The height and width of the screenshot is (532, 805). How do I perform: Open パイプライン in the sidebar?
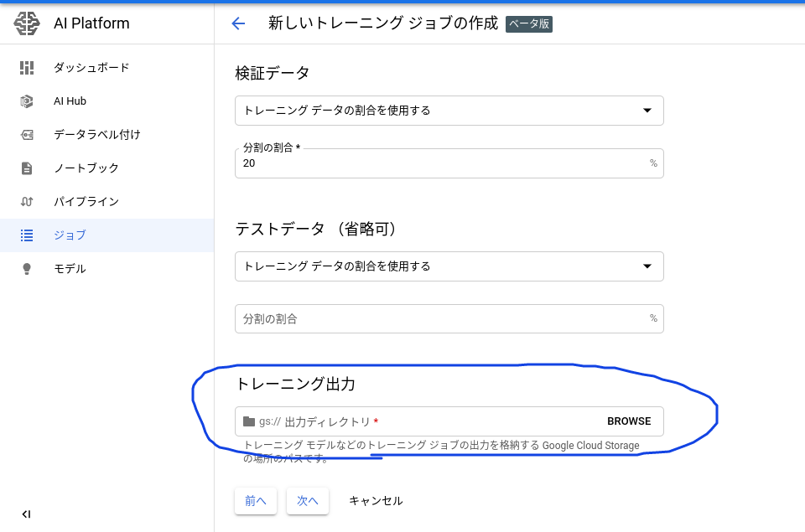click(106, 202)
